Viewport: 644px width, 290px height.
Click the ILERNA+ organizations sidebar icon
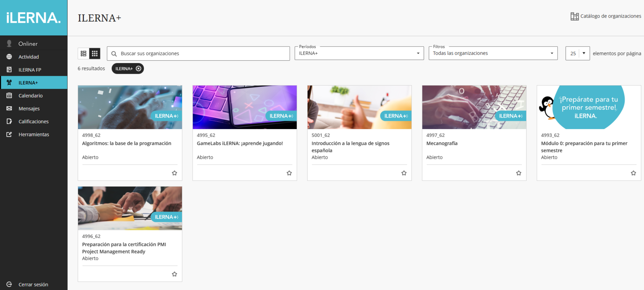(9, 82)
